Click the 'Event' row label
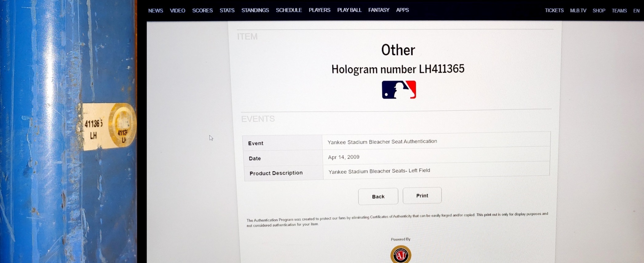Viewport: 644px width, 263px height. (x=256, y=143)
